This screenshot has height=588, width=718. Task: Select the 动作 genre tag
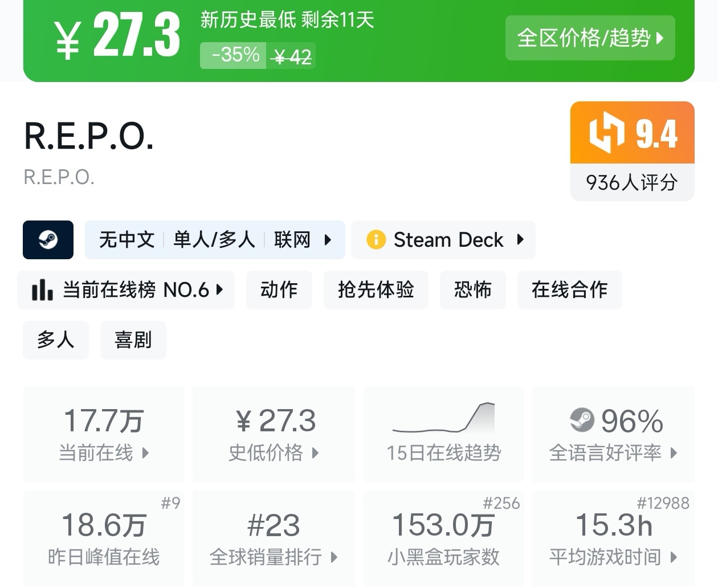(x=279, y=290)
